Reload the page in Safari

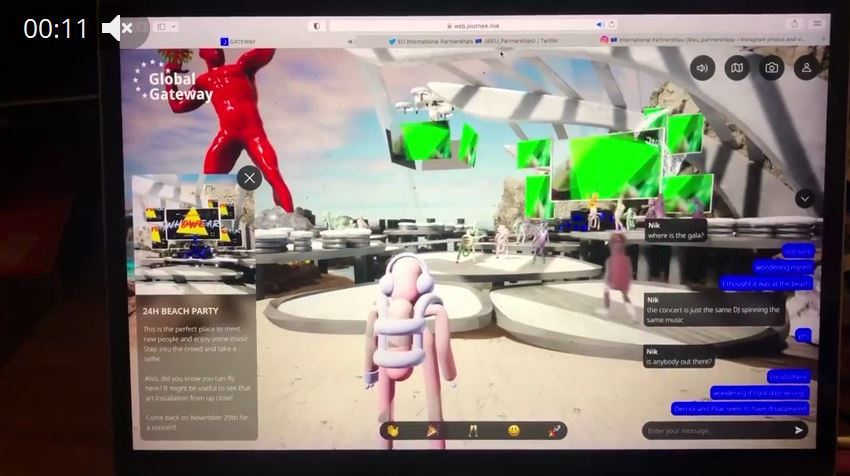[612, 24]
